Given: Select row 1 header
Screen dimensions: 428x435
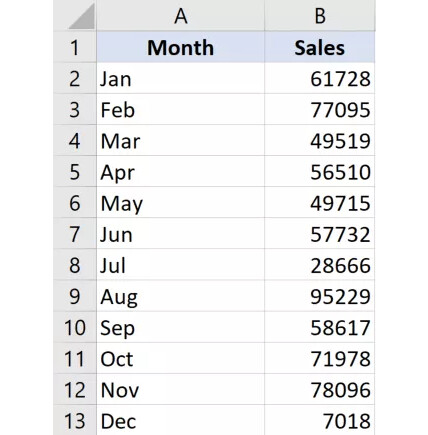Looking at the screenshot, I should (75, 47).
